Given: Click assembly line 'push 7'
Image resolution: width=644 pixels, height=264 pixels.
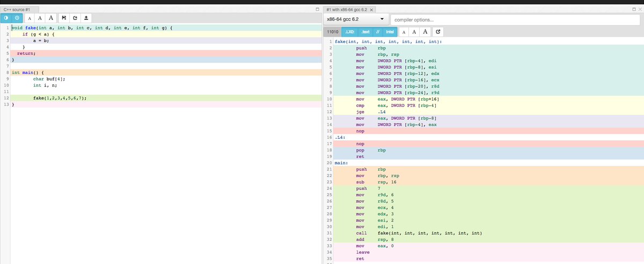Looking at the screenshot, I should (x=368, y=188).
